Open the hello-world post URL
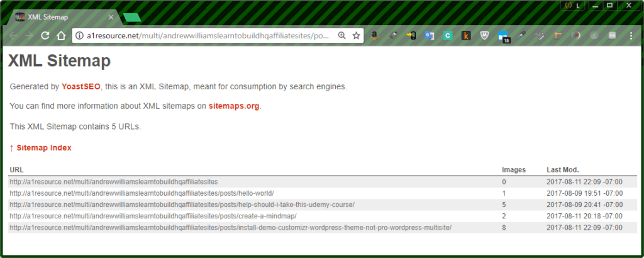644x258 pixels. 142,193
